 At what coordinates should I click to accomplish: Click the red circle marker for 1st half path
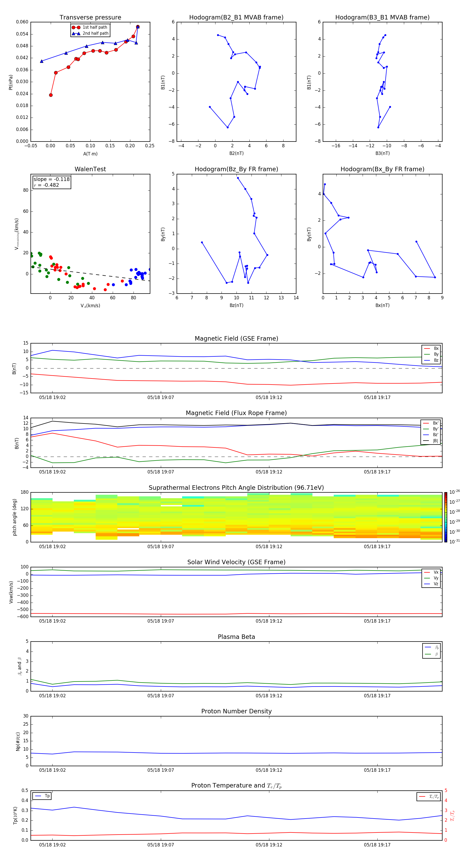tap(76, 27)
